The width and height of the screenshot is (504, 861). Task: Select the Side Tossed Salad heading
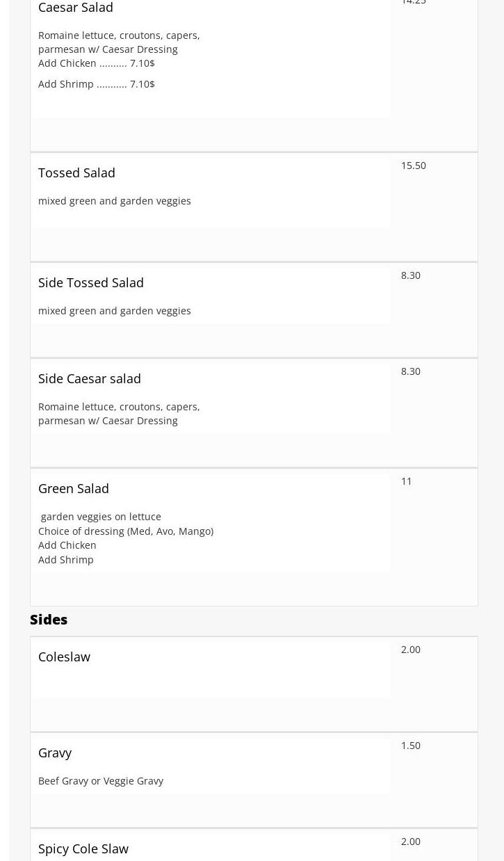(90, 282)
